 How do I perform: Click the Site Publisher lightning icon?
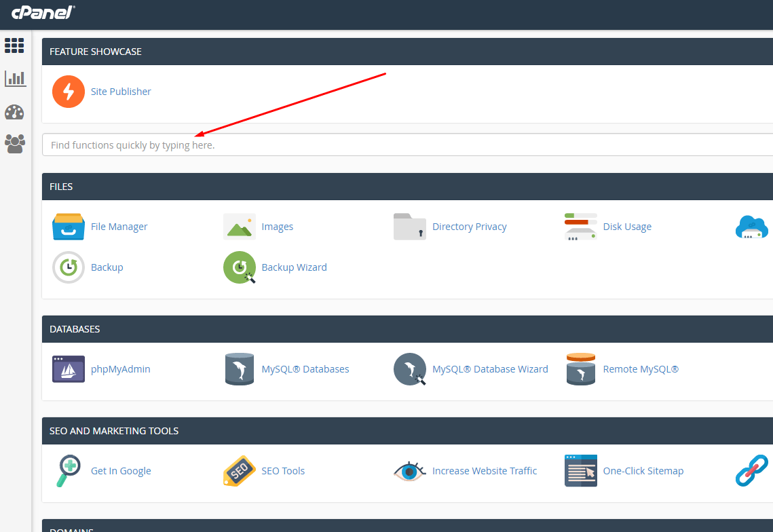pyautogui.click(x=69, y=92)
